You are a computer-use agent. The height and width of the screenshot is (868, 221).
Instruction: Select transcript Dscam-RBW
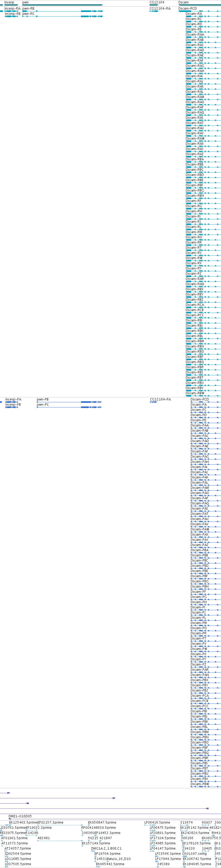pyautogui.click(x=195, y=393)
